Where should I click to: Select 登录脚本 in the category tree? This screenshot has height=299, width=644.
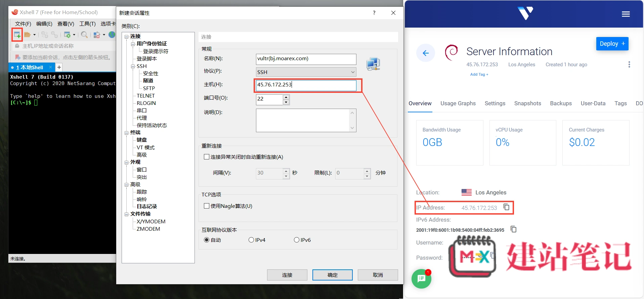pos(147,59)
